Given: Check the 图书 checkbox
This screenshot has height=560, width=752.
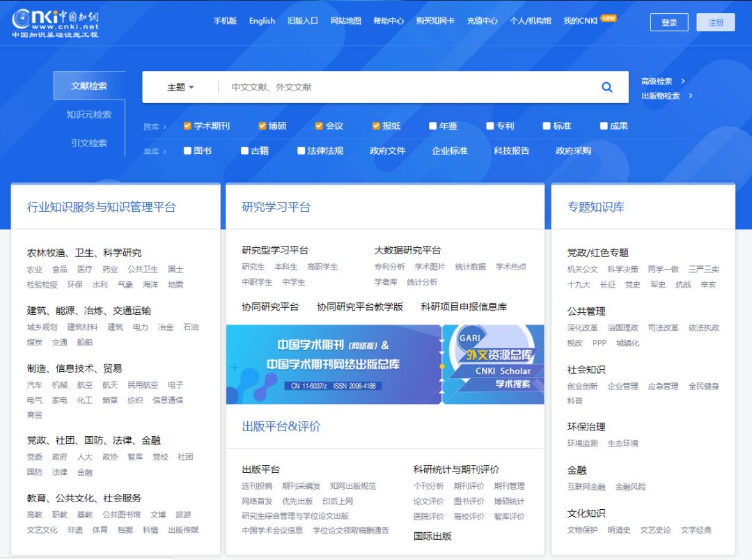Looking at the screenshot, I should (187, 150).
